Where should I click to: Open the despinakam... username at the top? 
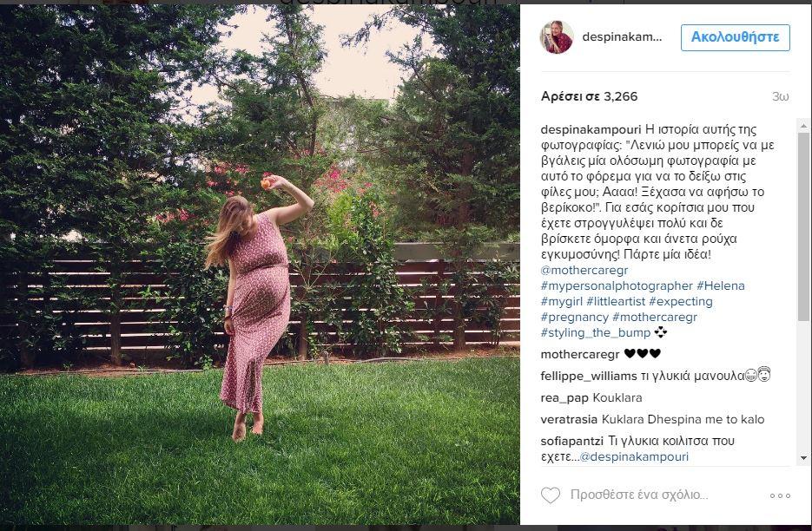point(622,37)
